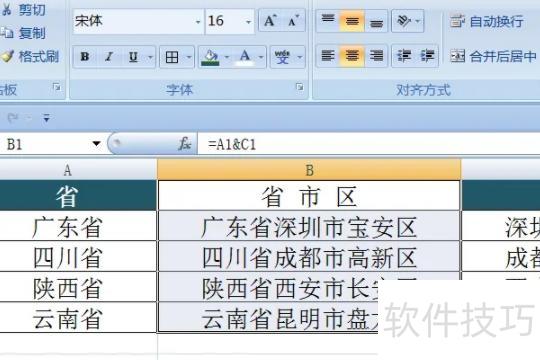Open the clipboard group dialog launcher
Viewport: 540px width, 360px height.
coord(56,87)
